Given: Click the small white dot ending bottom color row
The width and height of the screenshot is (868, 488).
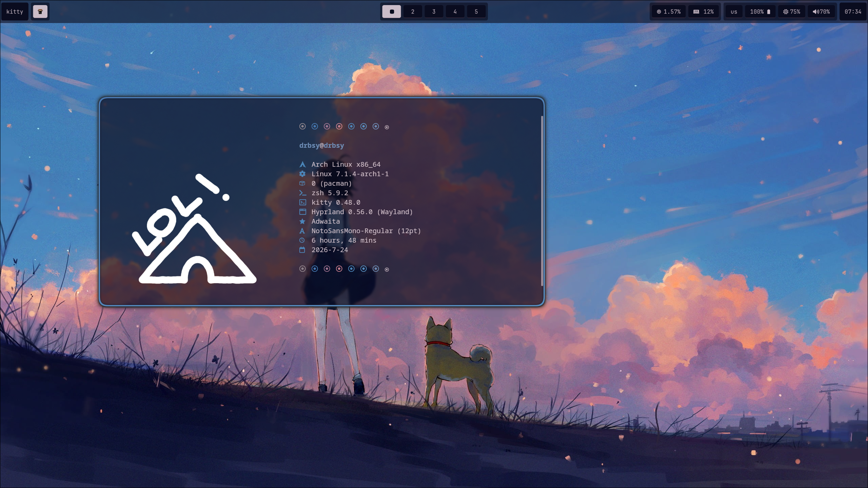Looking at the screenshot, I should pyautogui.click(x=387, y=269).
